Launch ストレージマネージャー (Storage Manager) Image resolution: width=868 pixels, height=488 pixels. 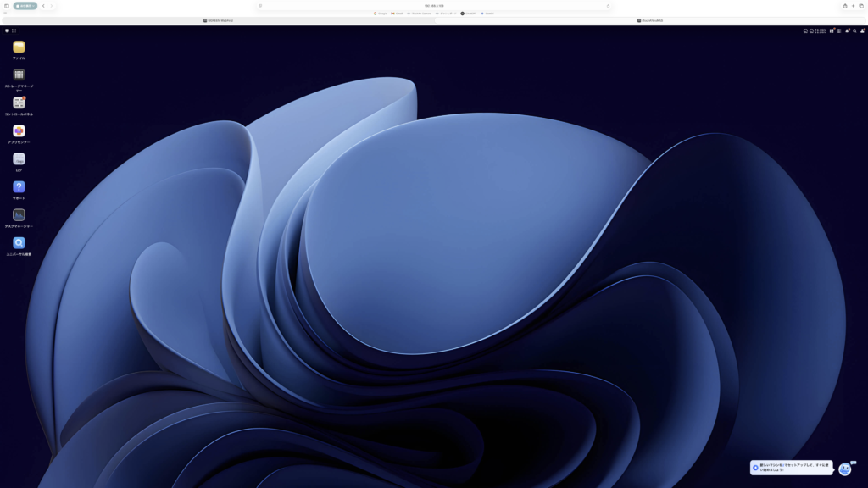(19, 75)
